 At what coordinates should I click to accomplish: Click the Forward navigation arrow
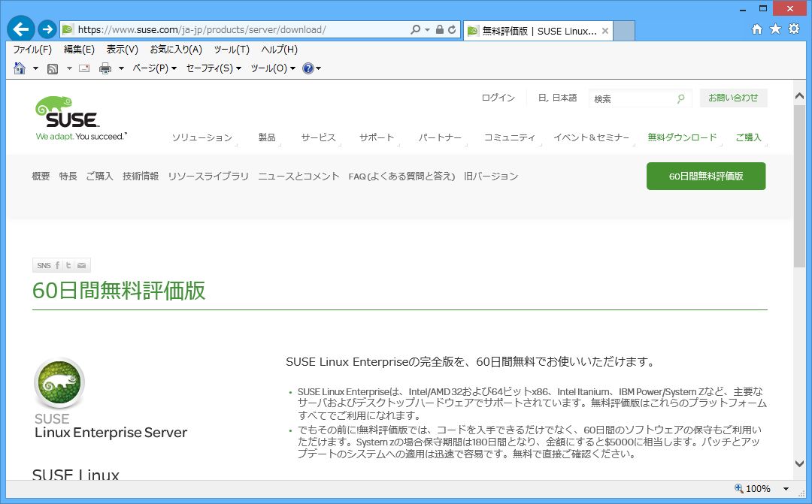[47, 29]
